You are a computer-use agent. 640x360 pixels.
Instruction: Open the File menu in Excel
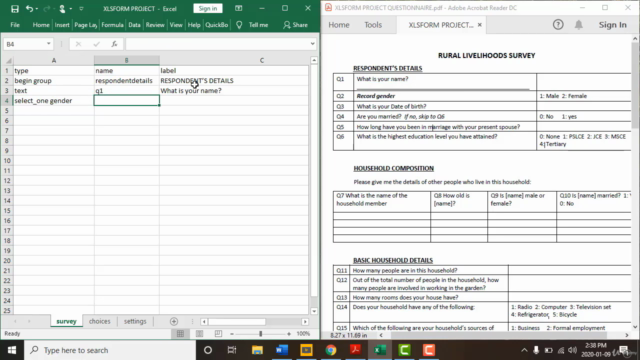(x=15, y=25)
